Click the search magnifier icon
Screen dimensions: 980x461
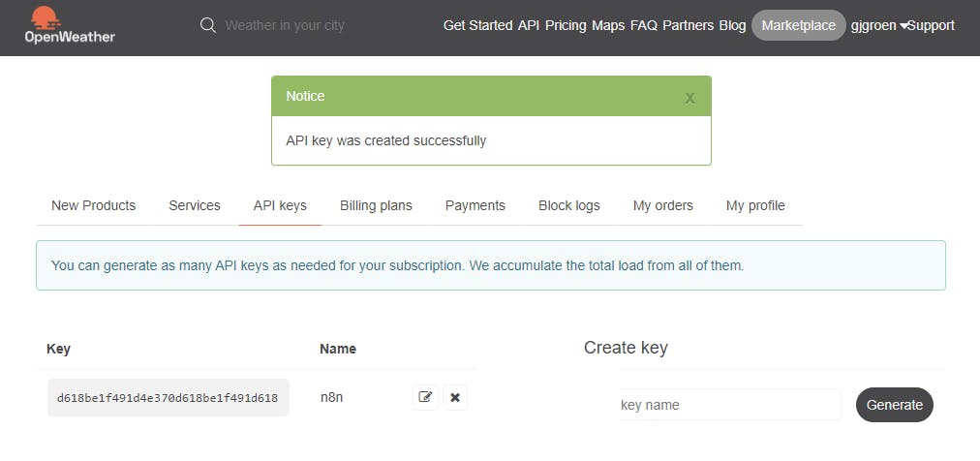207,25
